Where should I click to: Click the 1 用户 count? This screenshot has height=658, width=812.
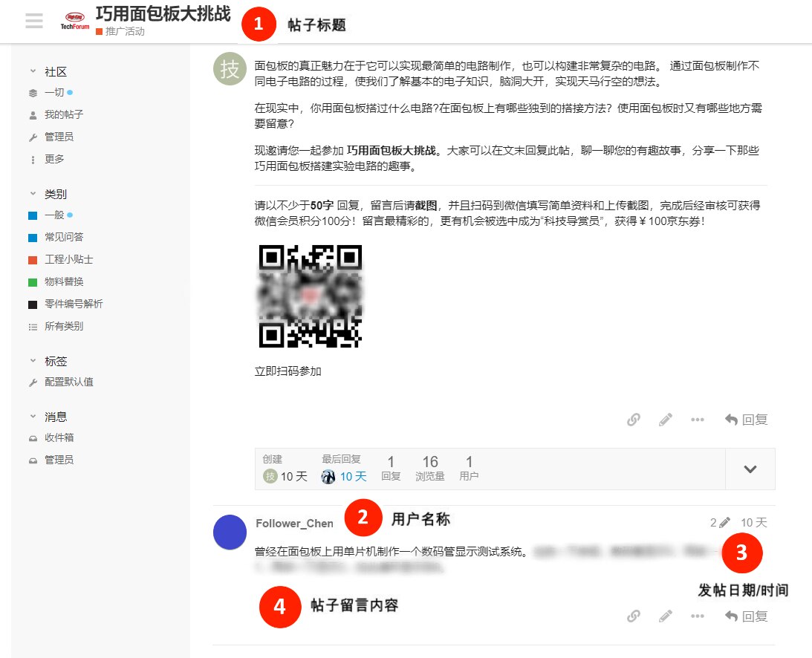click(469, 468)
